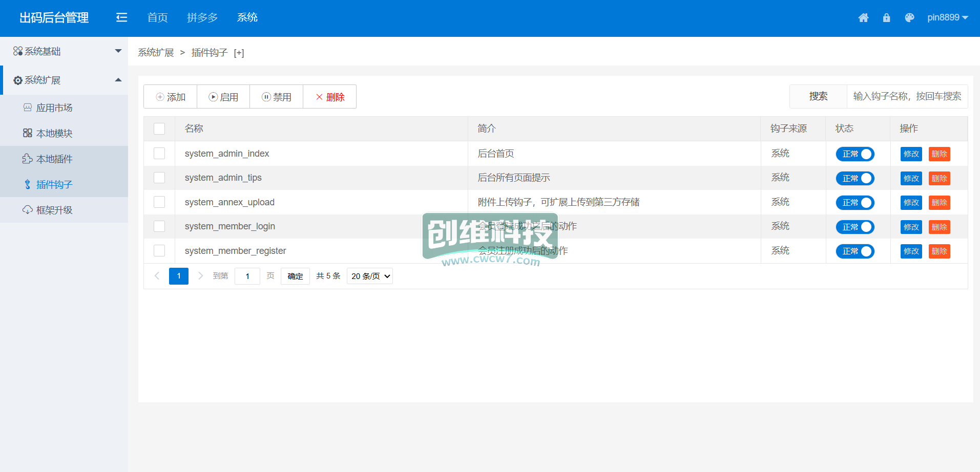Expand the 系统基础 sidebar group
This screenshot has width=980, height=472.
pyautogui.click(x=64, y=51)
